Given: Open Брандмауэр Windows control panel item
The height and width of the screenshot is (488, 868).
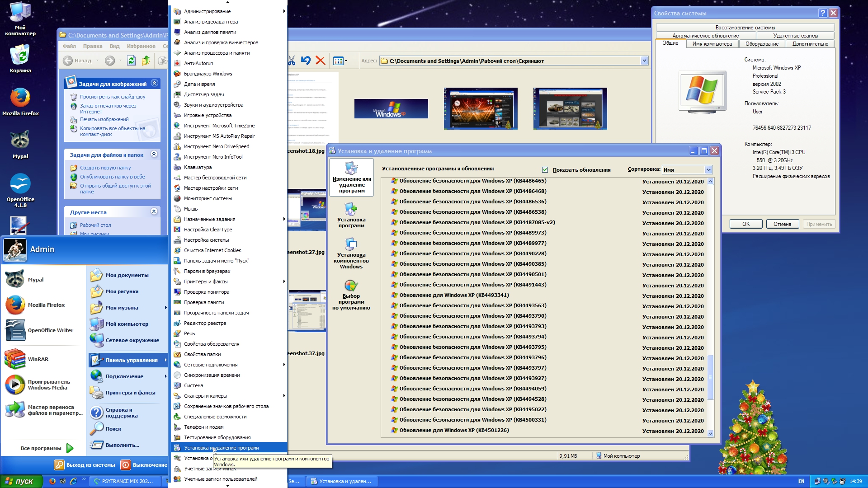Looking at the screenshot, I should [208, 74].
